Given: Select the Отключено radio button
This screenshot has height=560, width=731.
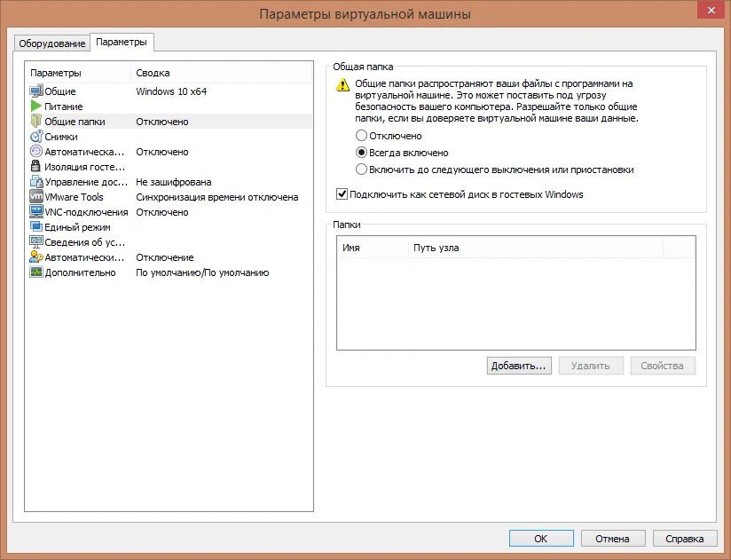Looking at the screenshot, I should (362, 136).
